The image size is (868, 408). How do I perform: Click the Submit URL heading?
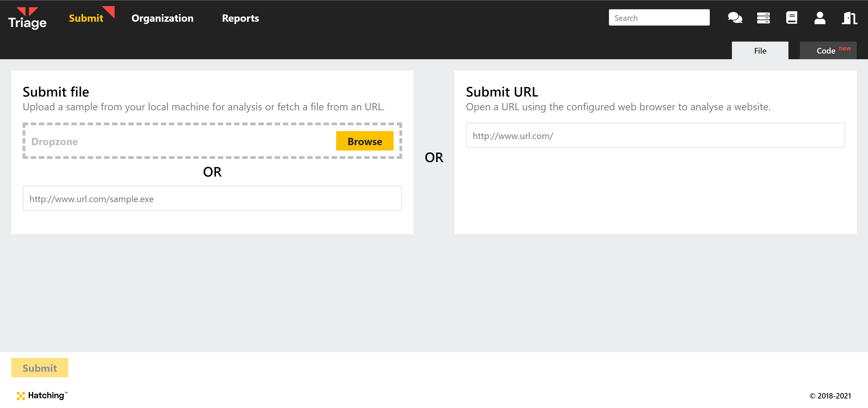point(502,92)
